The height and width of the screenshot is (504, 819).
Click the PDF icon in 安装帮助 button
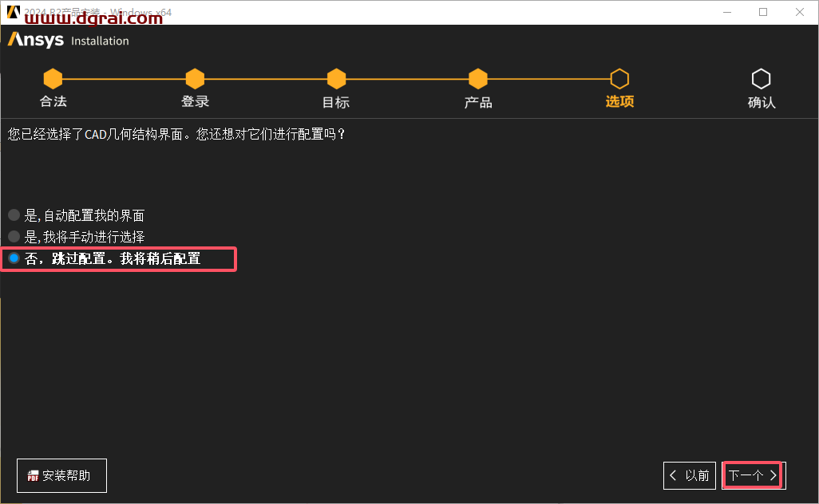(33, 476)
